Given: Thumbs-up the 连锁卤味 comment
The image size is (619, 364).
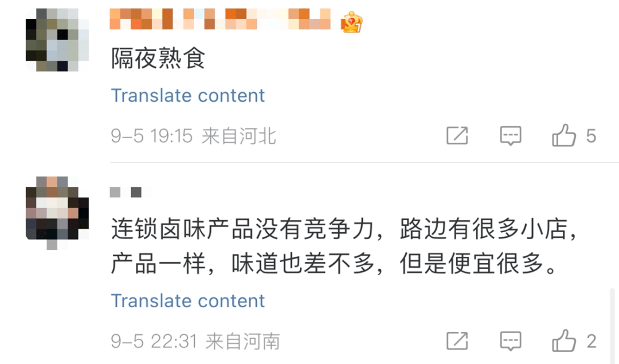Looking at the screenshot, I should point(563,341).
